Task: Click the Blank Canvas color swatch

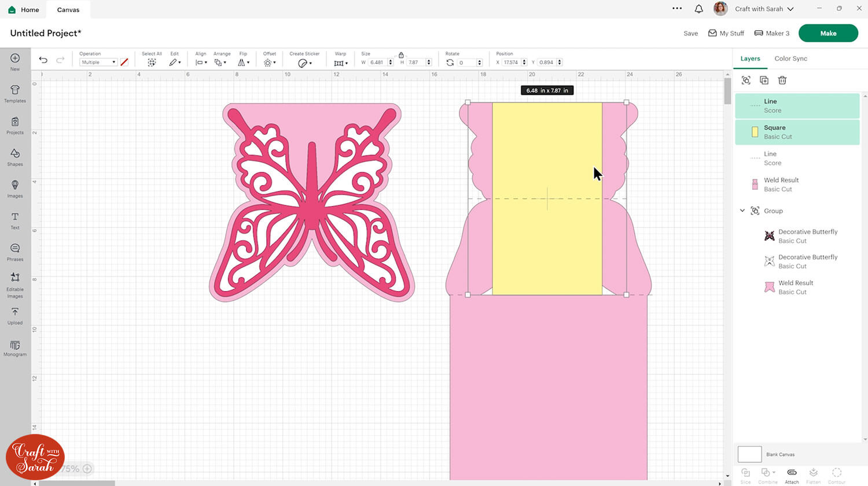Action: tap(749, 454)
